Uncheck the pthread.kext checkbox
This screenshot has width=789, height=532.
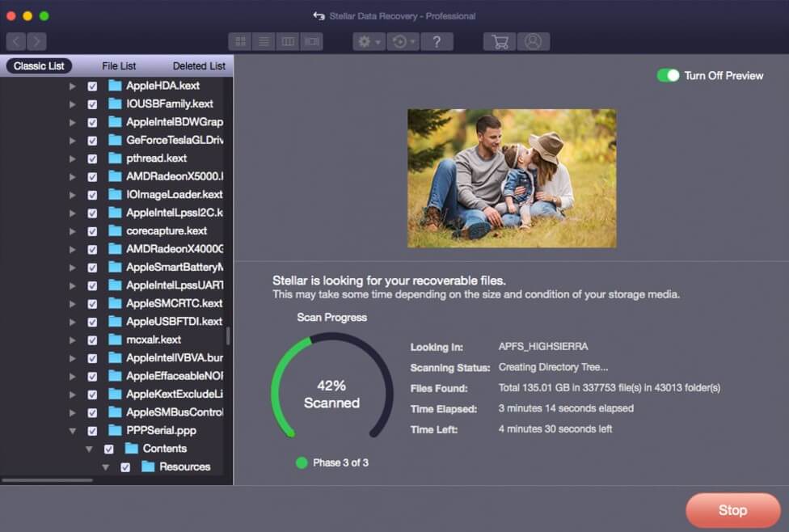(92, 158)
